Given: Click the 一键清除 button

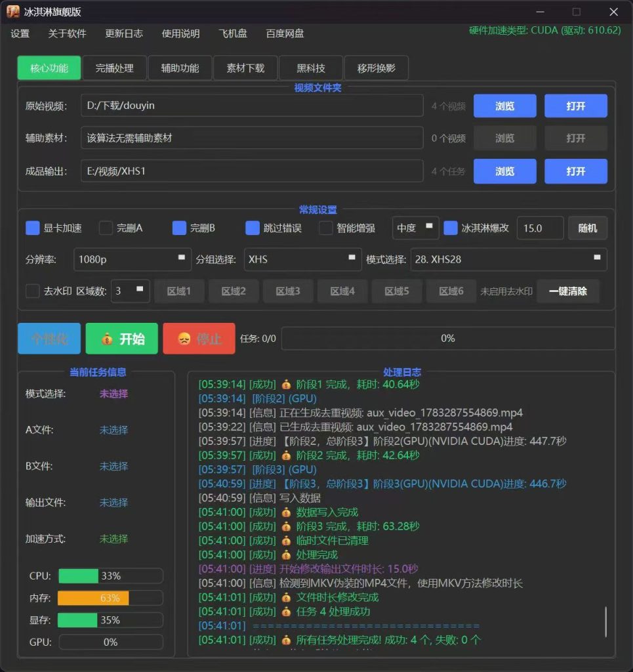Looking at the screenshot, I should click(x=568, y=291).
